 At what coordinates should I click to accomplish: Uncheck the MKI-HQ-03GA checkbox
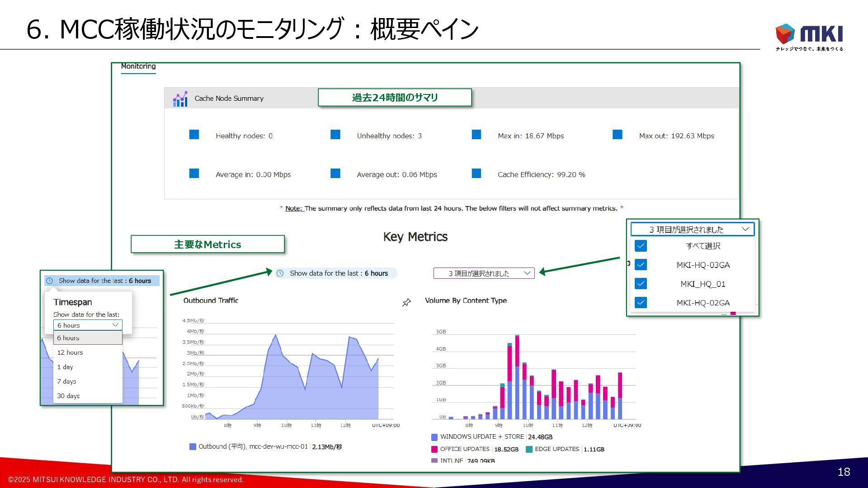click(x=641, y=265)
